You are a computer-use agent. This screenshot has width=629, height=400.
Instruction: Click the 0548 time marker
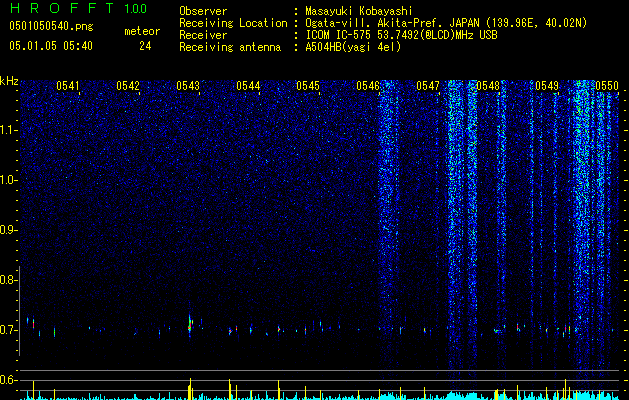pos(488,86)
